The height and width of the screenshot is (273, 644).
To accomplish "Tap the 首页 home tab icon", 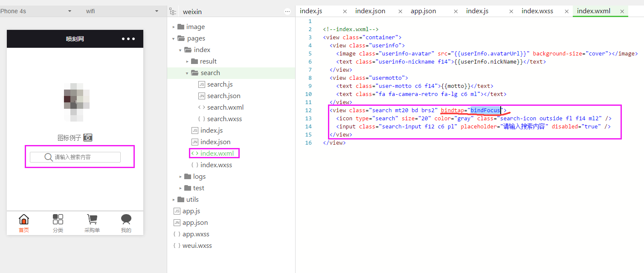I will (24, 219).
